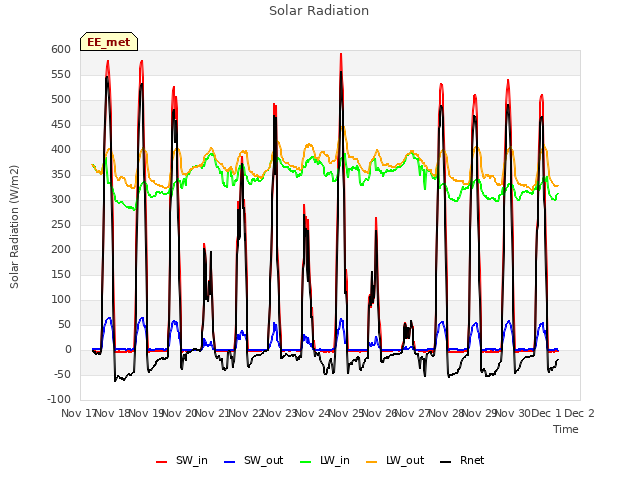Click the 100 y-axis tick label
This screenshot has height=480, width=640.
61,300
